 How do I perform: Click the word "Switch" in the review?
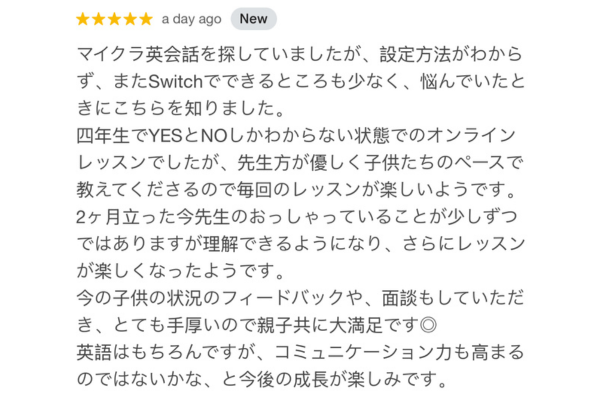click(x=175, y=81)
